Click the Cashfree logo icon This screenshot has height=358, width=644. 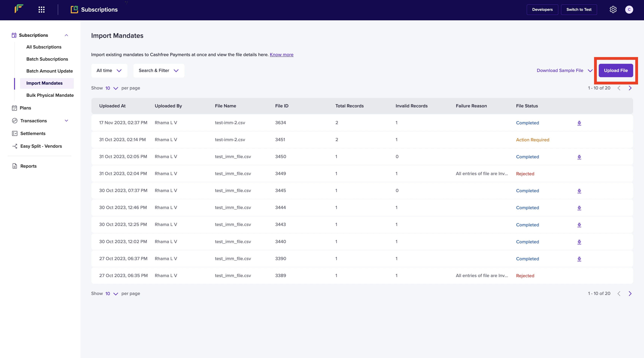click(19, 9)
